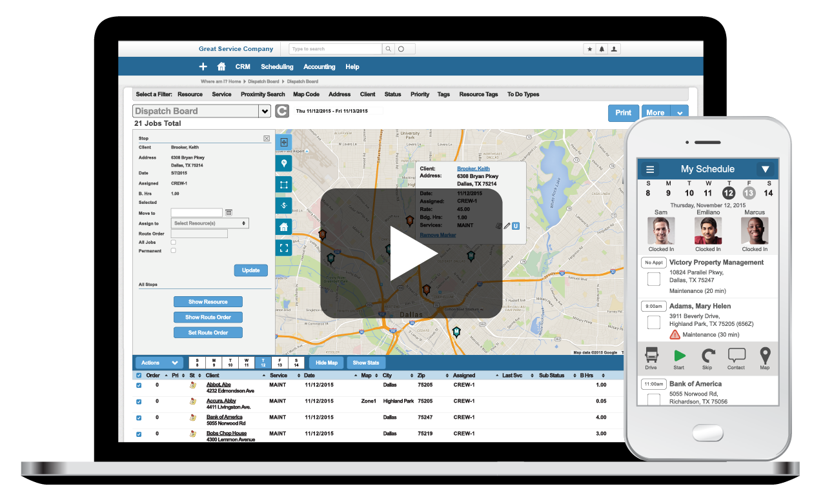Select the rectangle area selection map tool
Image resolution: width=823 pixels, height=504 pixels.
click(283, 185)
